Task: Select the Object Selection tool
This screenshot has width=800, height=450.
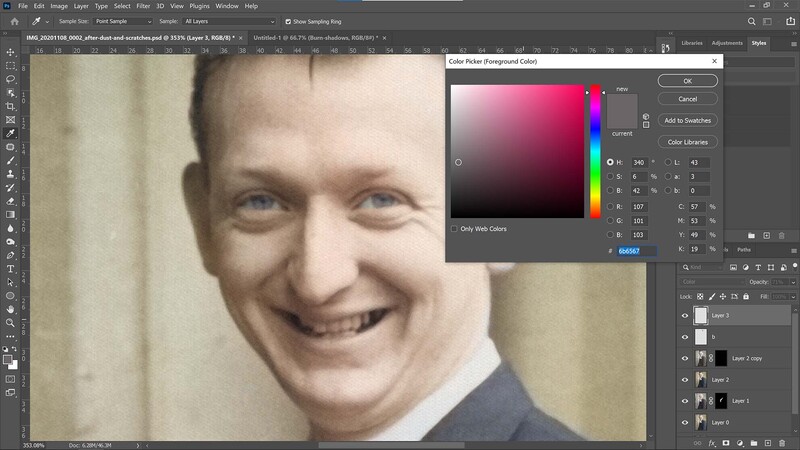Action: [10, 93]
